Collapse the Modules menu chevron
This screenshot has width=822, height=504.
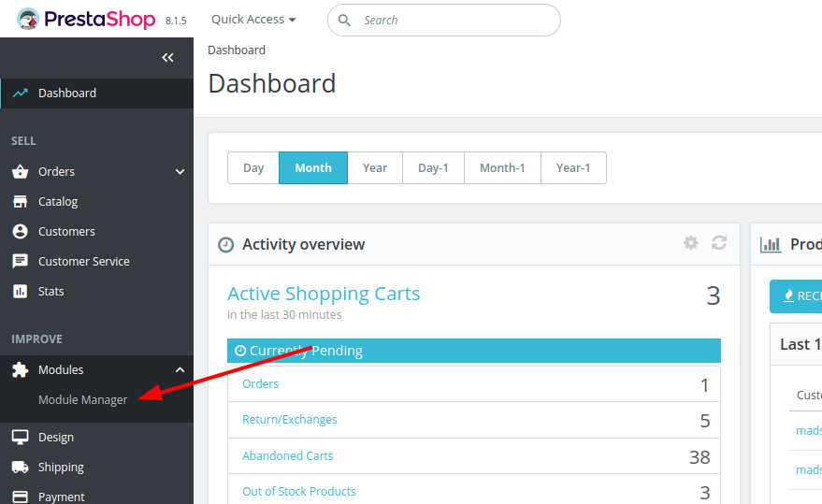click(180, 370)
